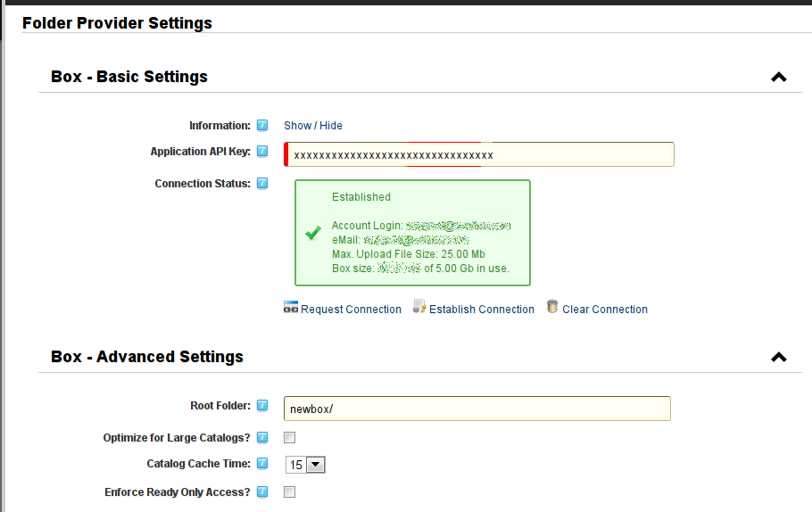The height and width of the screenshot is (512, 812).
Task: Click the Establish Connection icon
Action: point(419,307)
